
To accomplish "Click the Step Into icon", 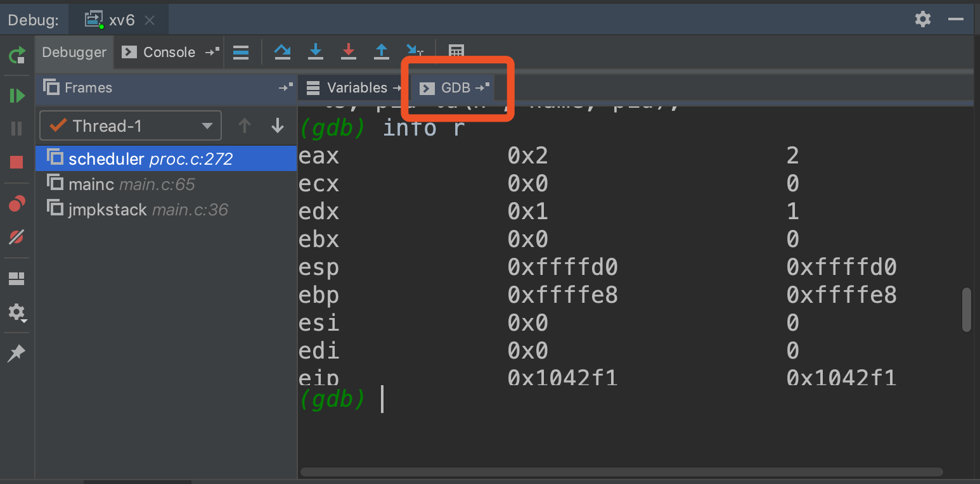I will 315,52.
